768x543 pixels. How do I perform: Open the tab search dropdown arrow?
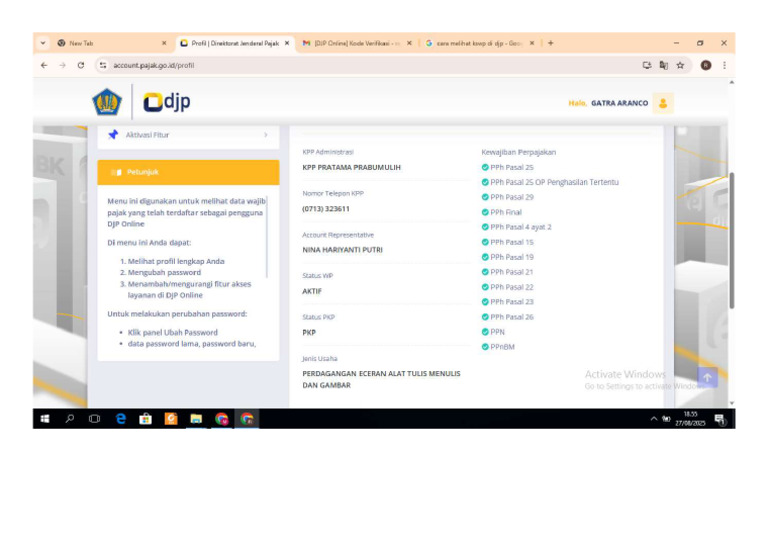click(43, 43)
